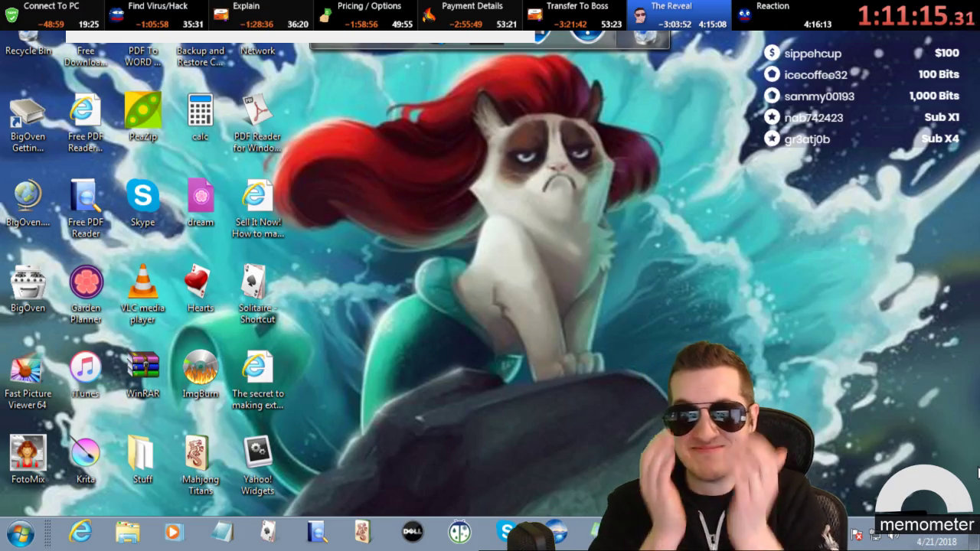Open the Sell It Now! web shortcut
The image size is (980, 551).
[x=258, y=208]
